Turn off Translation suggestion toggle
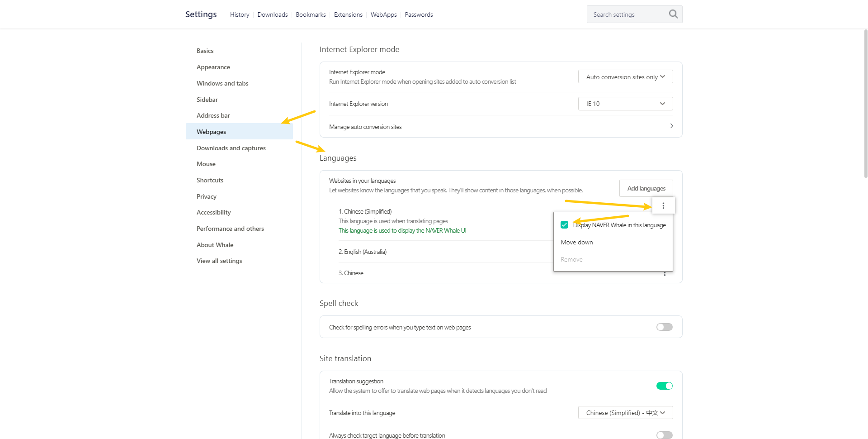Viewport: 868px width, 439px height. [664, 386]
